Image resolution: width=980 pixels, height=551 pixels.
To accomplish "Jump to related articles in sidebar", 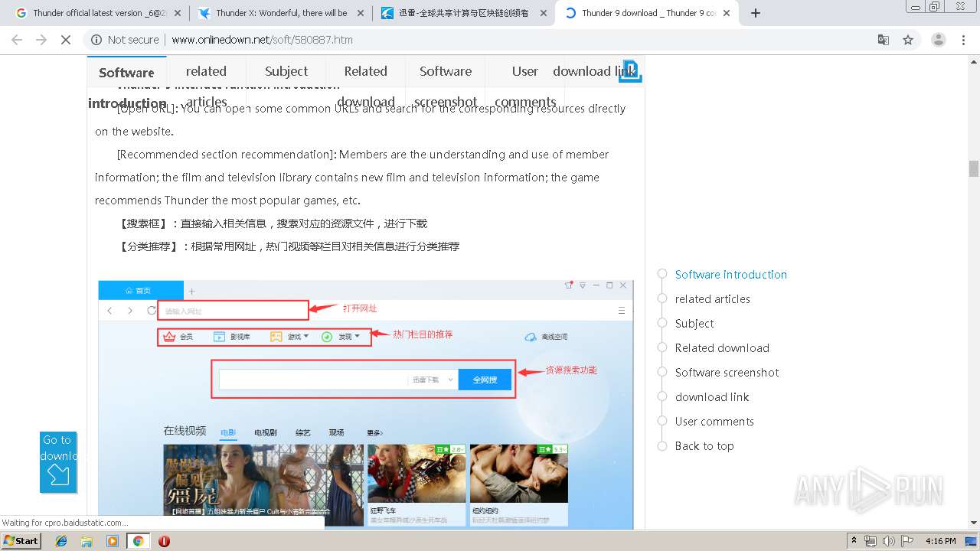I will [x=712, y=299].
